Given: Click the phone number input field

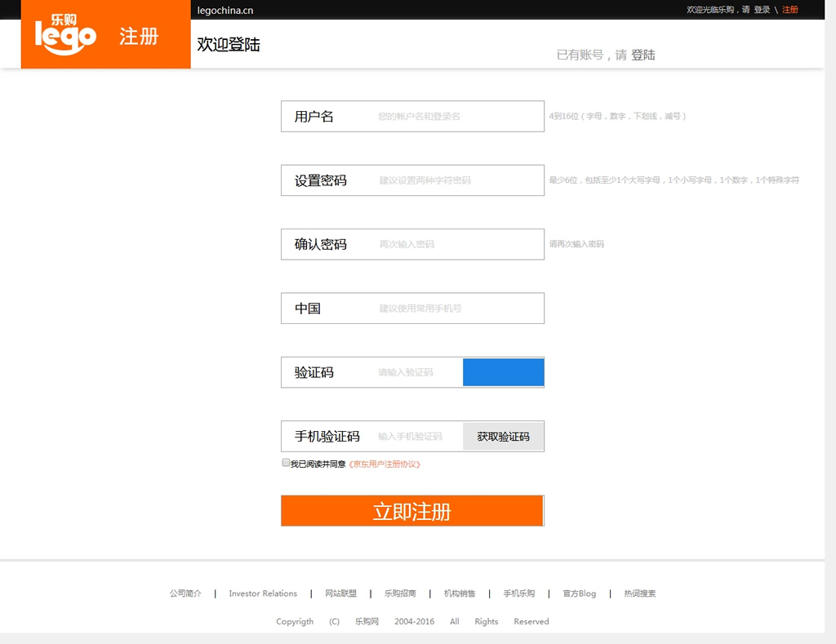Looking at the screenshot, I should (457, 309).
